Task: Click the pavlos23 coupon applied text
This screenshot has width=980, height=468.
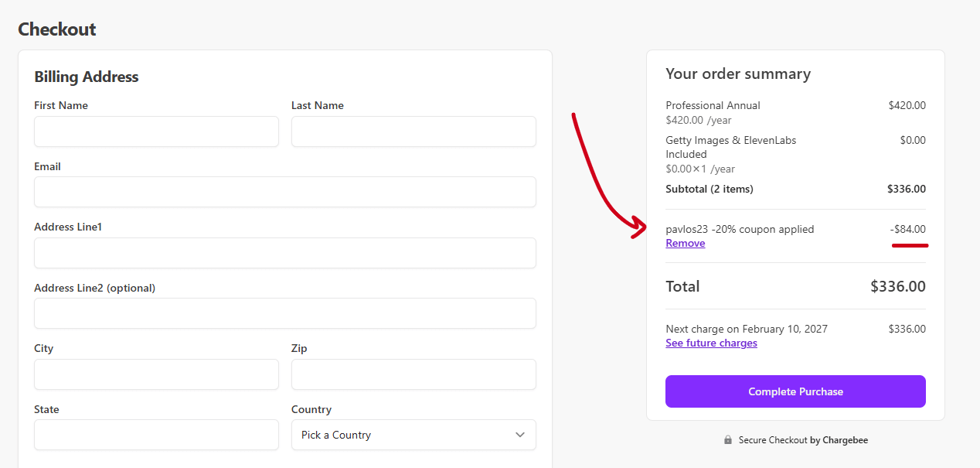Action: click(x=740, y=229)
